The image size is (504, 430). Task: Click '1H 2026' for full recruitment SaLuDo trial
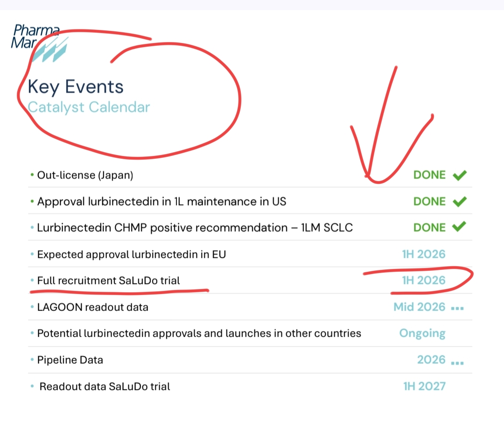[424, 281]
